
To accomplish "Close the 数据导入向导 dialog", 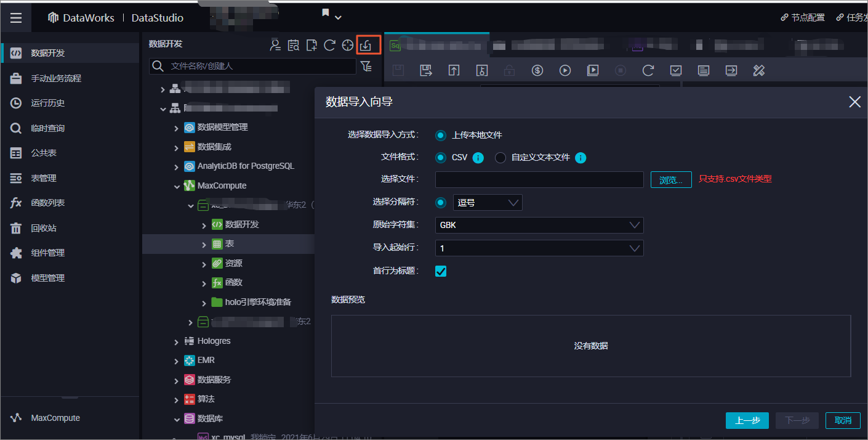I will 854,102.
